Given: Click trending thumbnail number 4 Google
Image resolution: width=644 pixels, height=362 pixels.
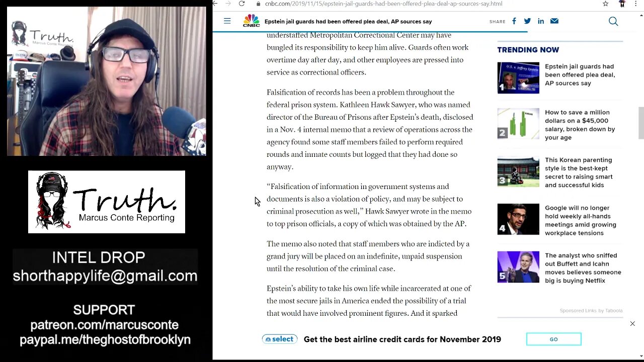Looking at the screenshot, I should pyautogui.click(x=518, y=219).
